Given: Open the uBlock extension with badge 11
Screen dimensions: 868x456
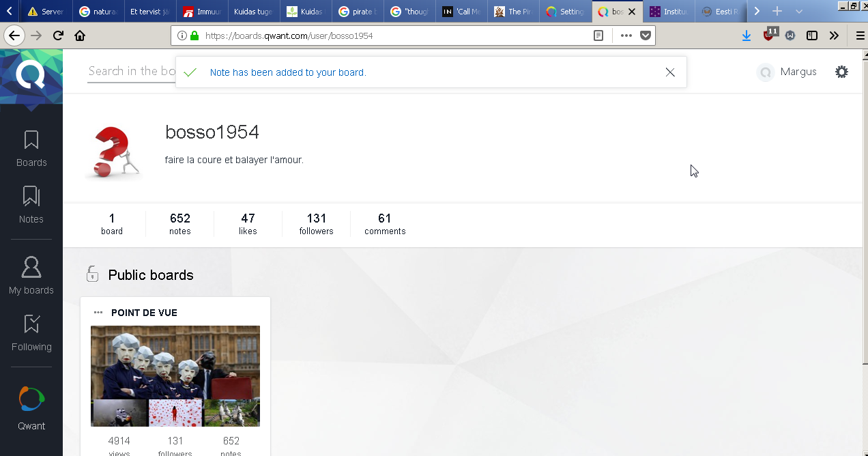Looking at the screenshot, I should click(770, 34).
